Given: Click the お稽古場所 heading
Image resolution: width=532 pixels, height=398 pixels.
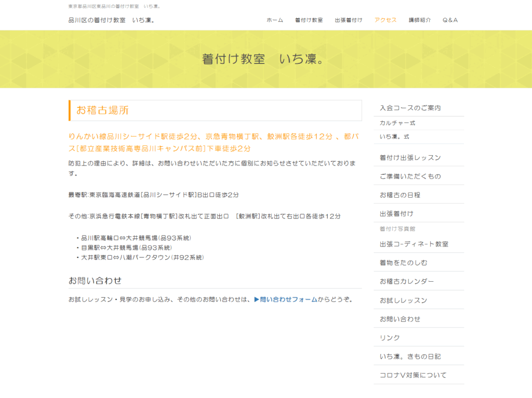Looking at the screenshot, I should click(102, 110).
